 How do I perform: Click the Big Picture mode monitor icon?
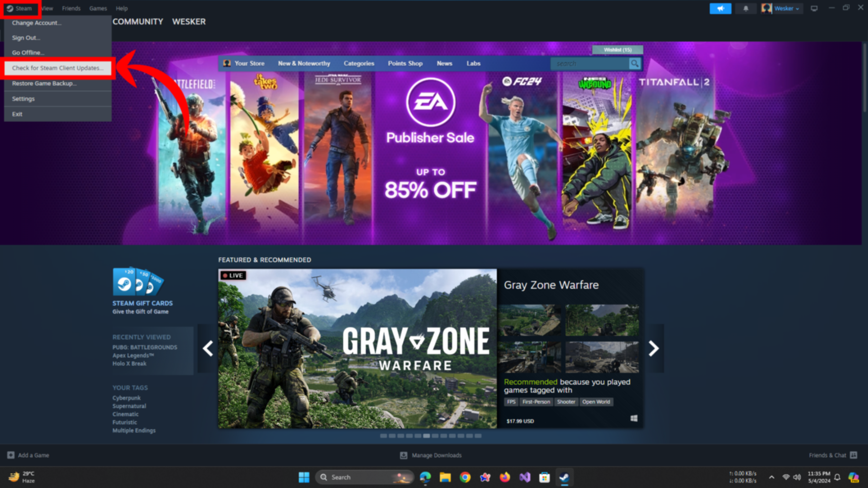814,9
